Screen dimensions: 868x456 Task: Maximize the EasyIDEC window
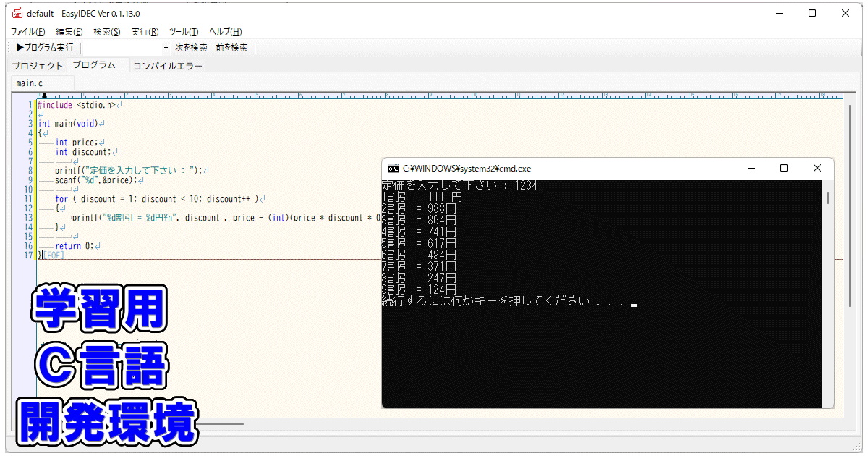812,13
